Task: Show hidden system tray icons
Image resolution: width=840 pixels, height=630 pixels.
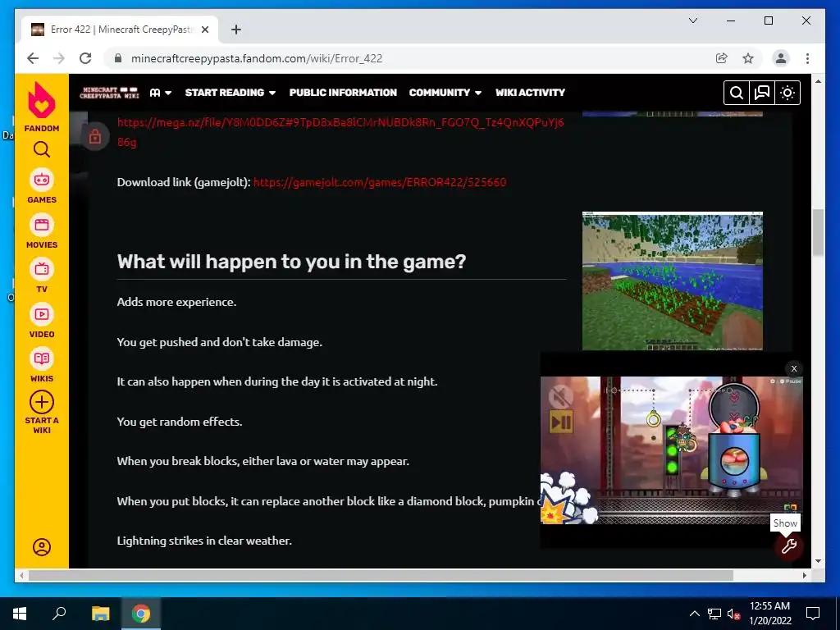Action: [694, 614]
